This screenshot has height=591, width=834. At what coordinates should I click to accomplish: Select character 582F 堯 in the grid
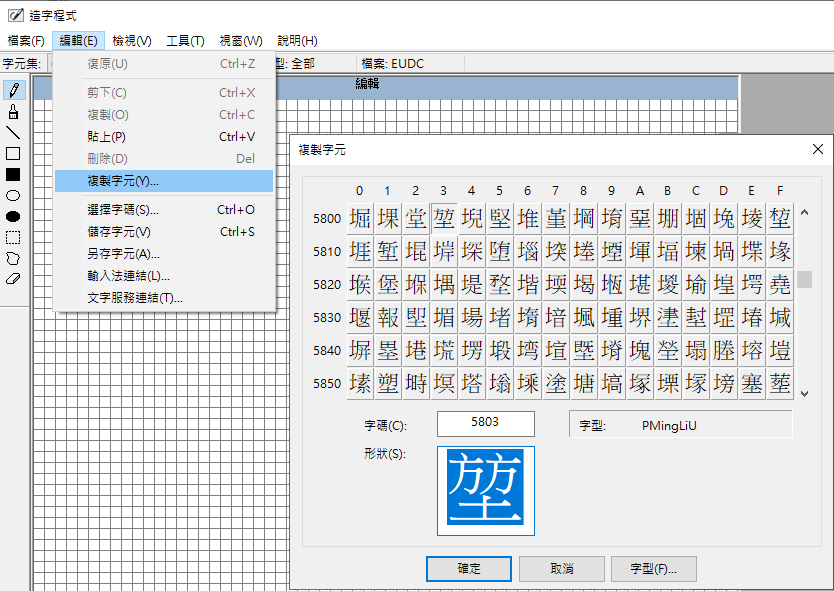[x=780, y=284]
